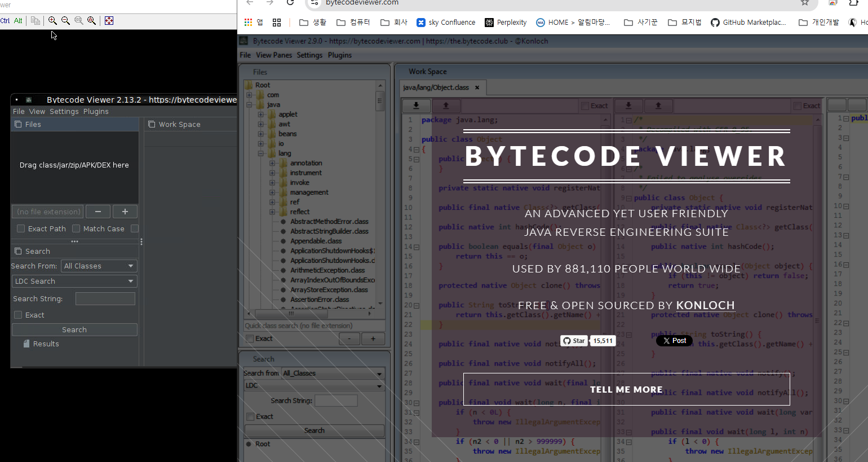Click the GitHub Star button
This screenshot has height=462, width=868.
click(574, 341)
